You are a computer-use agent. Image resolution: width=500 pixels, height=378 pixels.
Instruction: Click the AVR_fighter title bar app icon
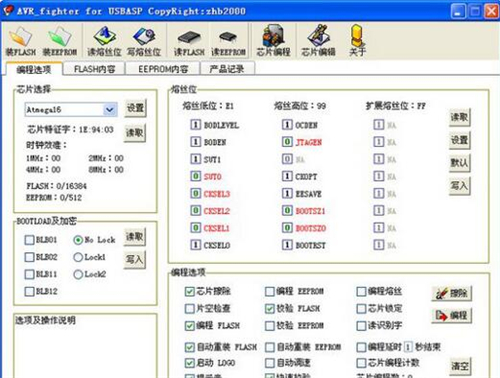tap(8, 11)
